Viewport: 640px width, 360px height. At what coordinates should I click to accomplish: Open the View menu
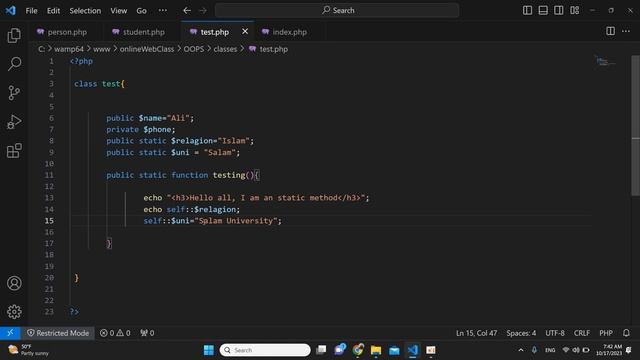pyautogui.click(x=118, y=11)
